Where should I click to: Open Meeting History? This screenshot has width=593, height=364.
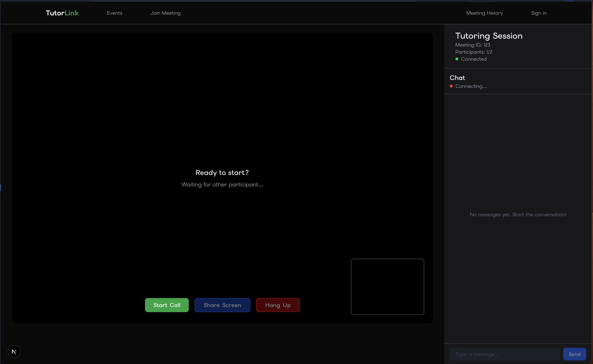[485, 13]
